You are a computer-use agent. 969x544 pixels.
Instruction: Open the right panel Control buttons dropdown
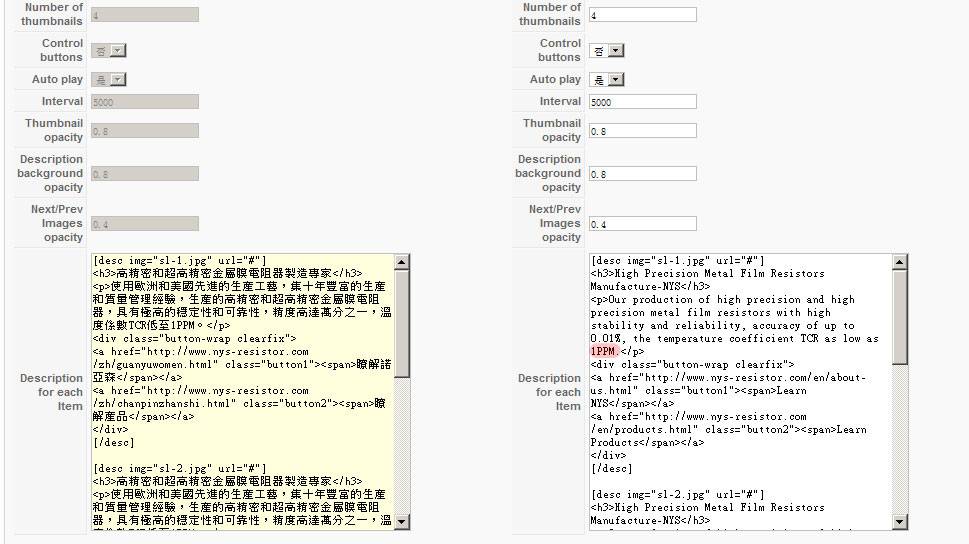coord(607,51)
